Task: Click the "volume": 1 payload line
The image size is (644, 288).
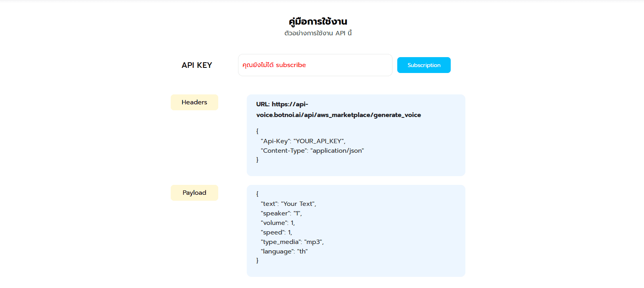Action: point(278,223)
